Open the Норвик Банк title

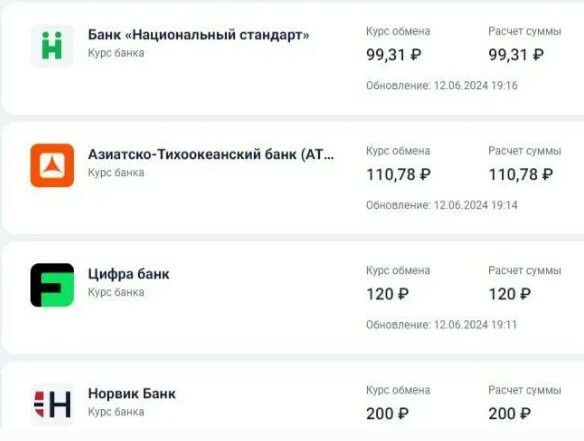coord(132,393)
